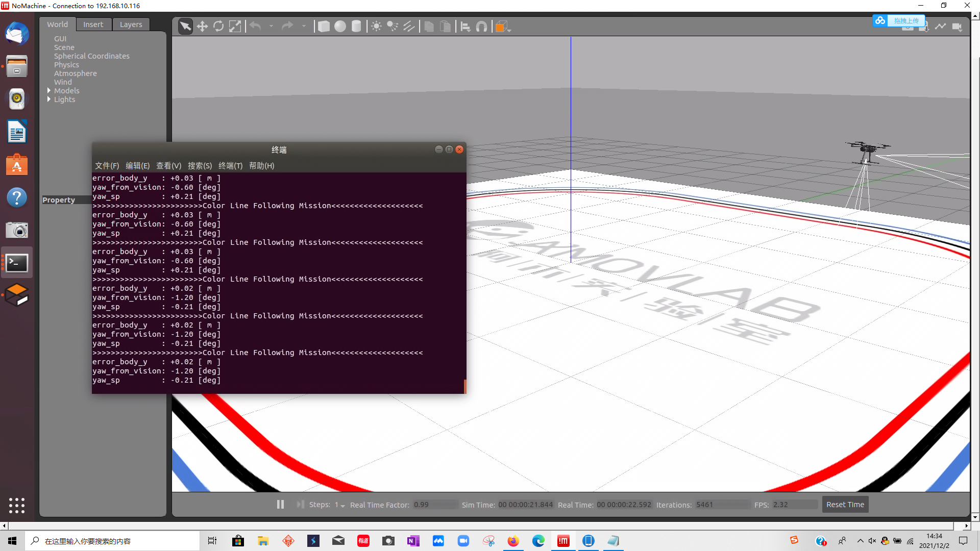Open the World tab
The width and height of the screenshot is (980, 551).
click(x=57, y=24)
